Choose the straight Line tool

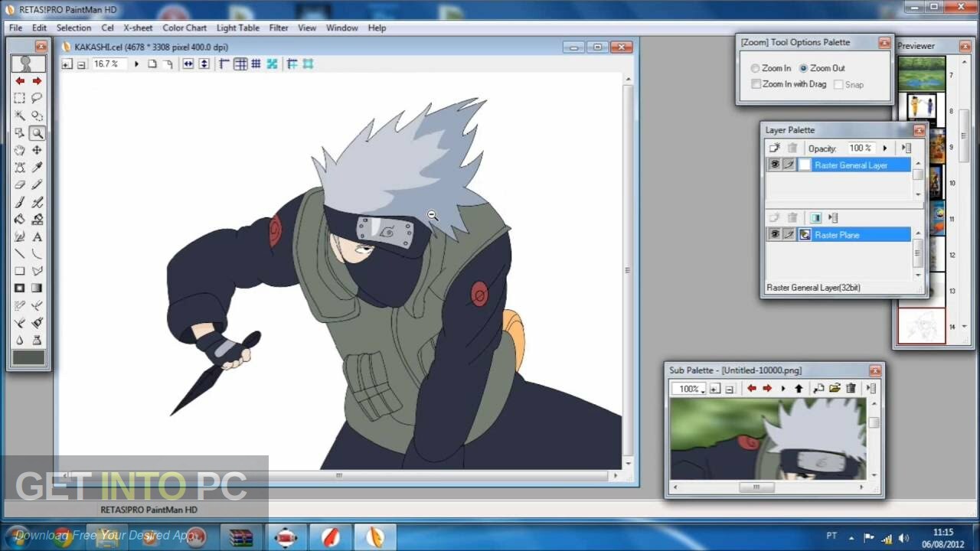19,253
